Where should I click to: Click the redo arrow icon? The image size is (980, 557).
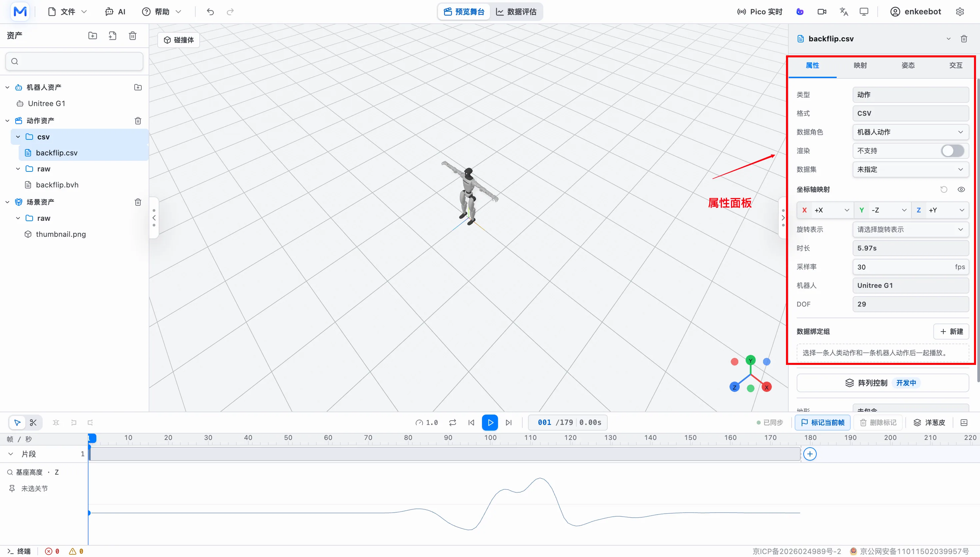click(x=230, y=11)
